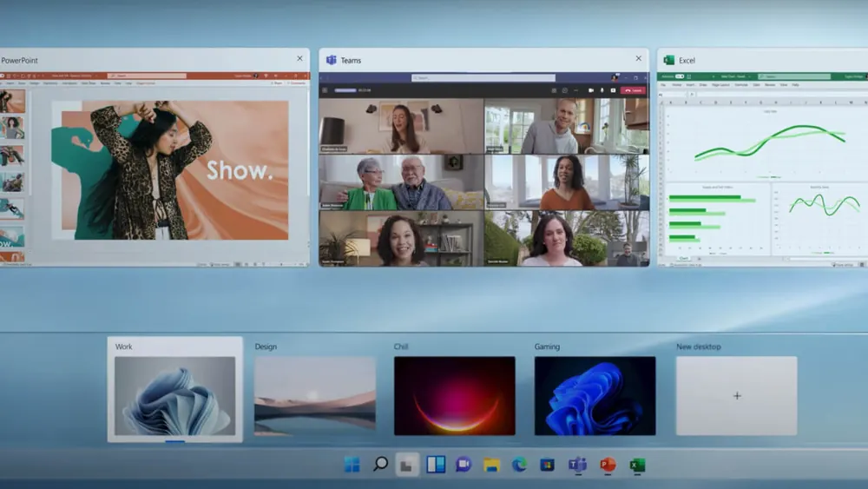Click the Excel logo in preview title
Screen dimensions: 868x489
[668, 60]
